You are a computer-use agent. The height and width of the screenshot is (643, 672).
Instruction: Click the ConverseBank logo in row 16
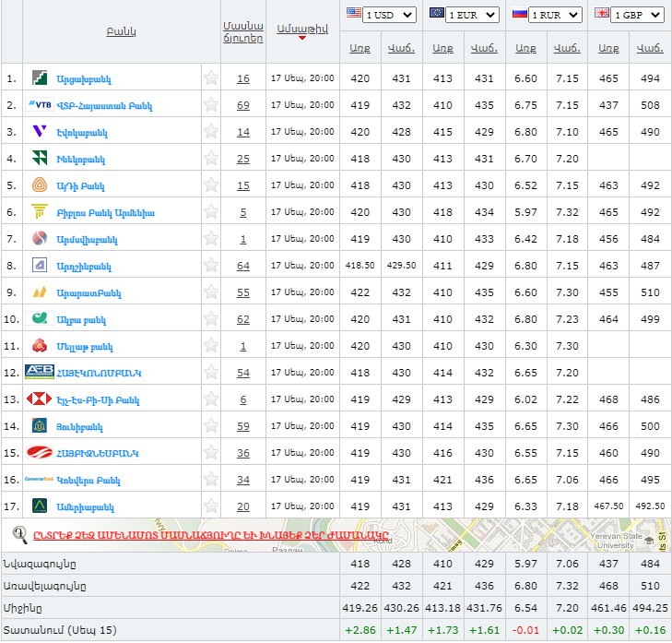coord(39,479)
